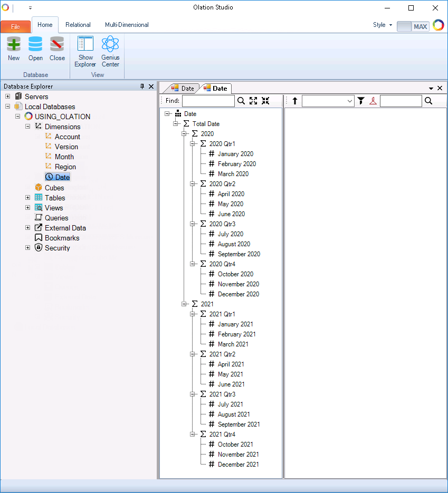Select May 2020 member
The image size is (448, 493).
[230, 204]
